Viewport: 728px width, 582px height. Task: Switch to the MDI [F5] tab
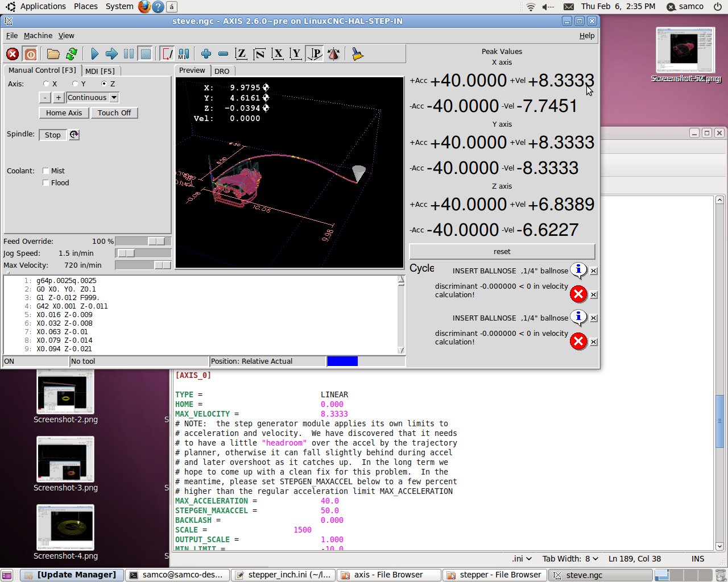pyautogui.click(x=100, y=71)
